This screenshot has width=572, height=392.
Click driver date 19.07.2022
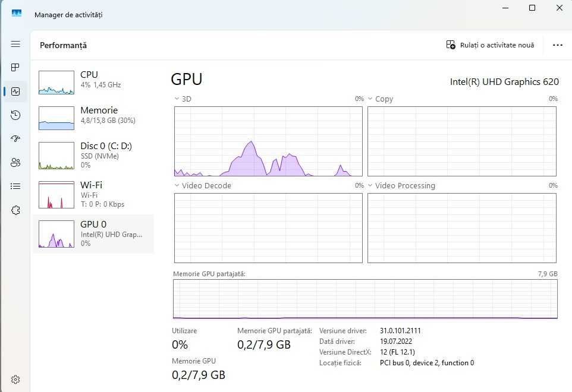(x=396, y=342)
